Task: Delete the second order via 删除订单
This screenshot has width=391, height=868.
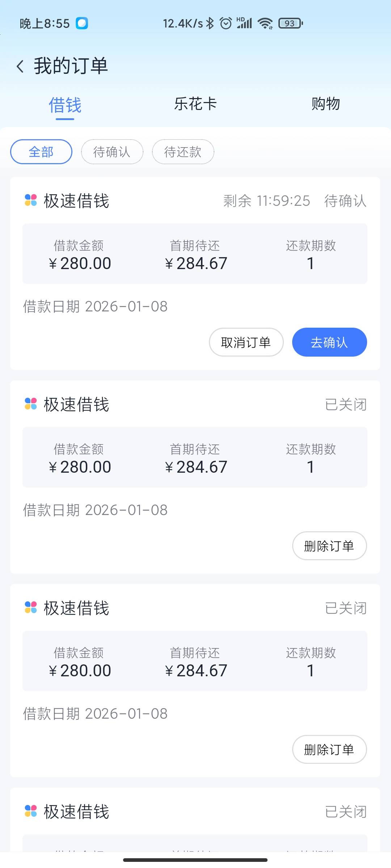Action: 329,546
